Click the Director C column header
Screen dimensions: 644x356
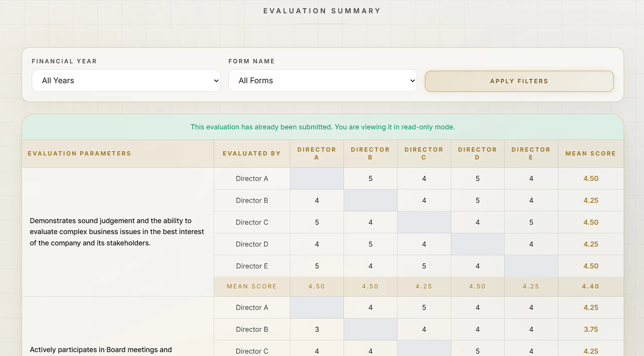click(424, 153)
